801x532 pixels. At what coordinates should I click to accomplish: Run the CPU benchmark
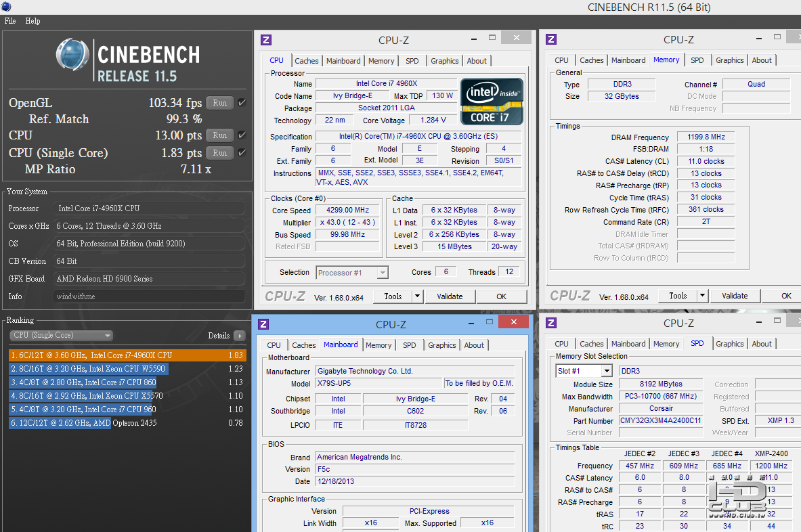coord(220,135)
